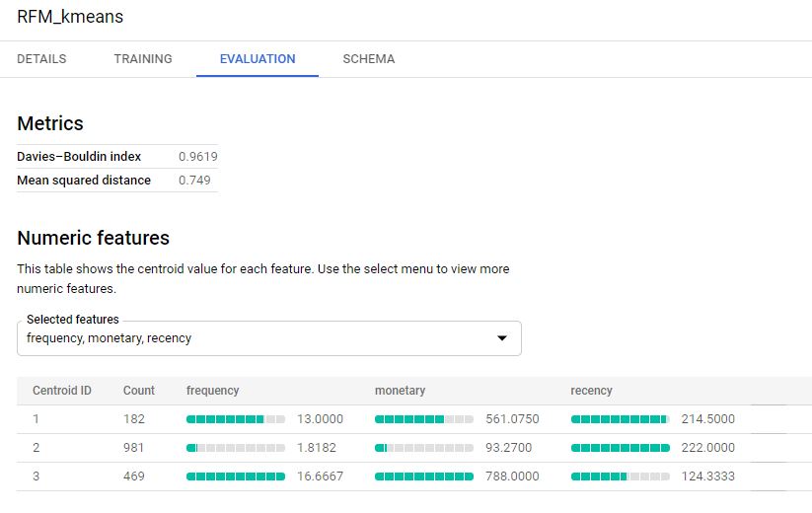Click the frequency column header
The width and height of the screenshot is (812, 513).
coord(212,391)
